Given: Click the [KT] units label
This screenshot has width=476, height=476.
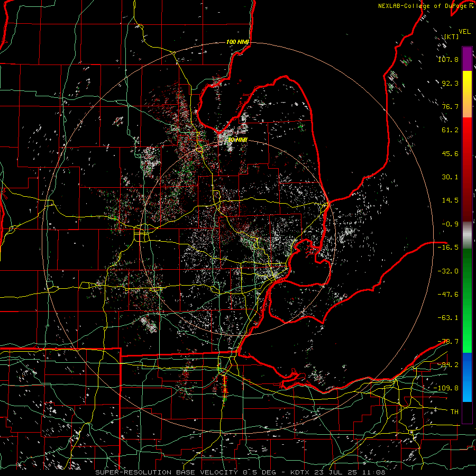Looking at the screenshot, I should point(452,36).
